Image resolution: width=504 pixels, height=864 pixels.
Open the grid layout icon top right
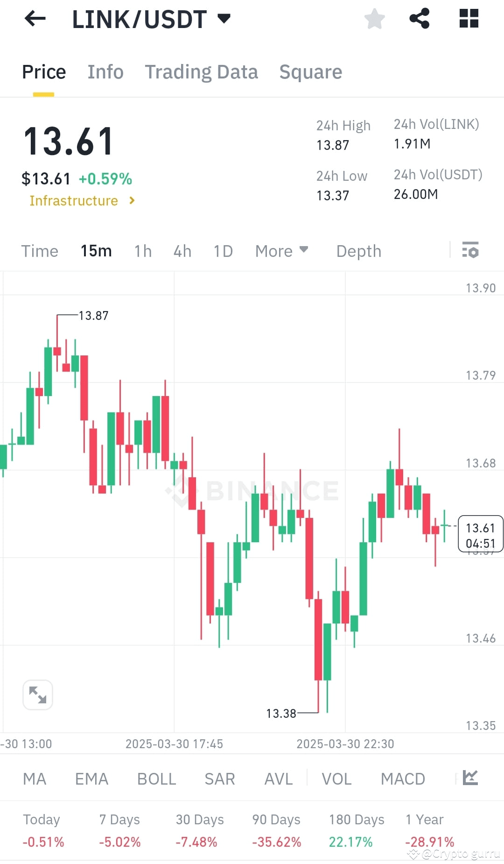point(468,19)
